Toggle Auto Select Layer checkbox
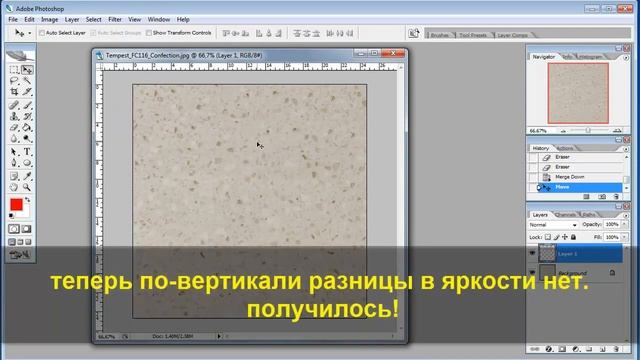 pyautogui.click(x=42, y=33)
